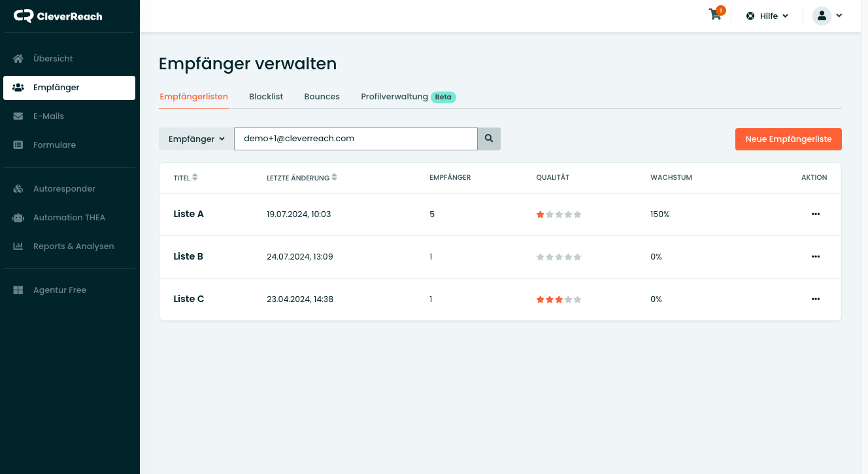Switch to the Bounces tab
Image resolution: width=868 pixels, height=474 pixels.
pos(322,96)
